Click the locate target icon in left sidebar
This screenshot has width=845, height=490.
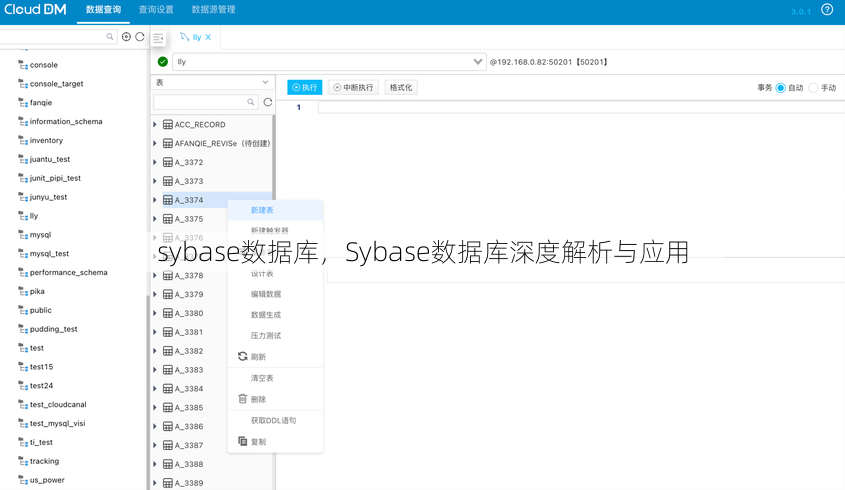click(x=126, y=37)
